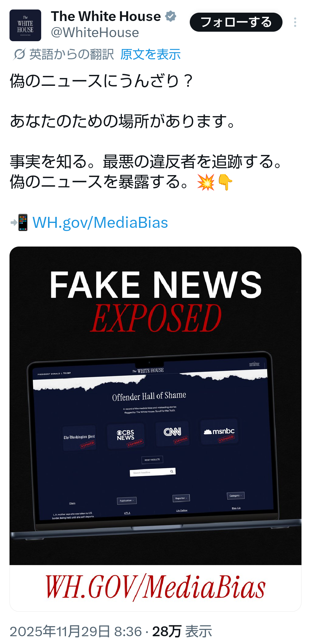311x644 pixels.
Task: Open the three-dot more options menu
Action: 295,22
